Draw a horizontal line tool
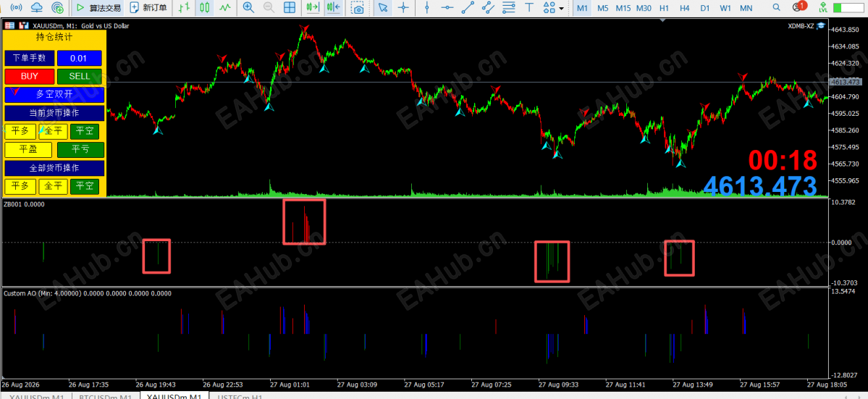The width and height of the screenshot is (868, 399). (447, 8)
